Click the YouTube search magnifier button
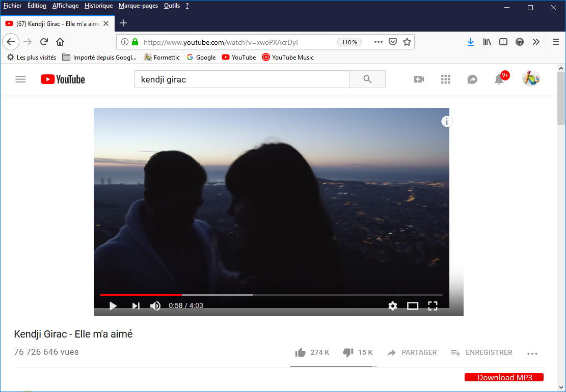The image size is (566, 392). [367, 79]
